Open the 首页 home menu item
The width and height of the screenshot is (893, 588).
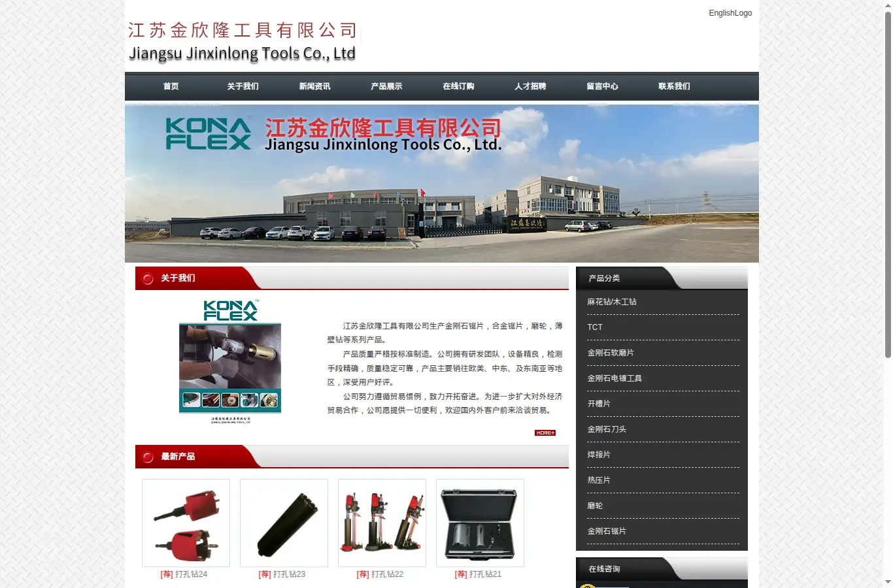[171, 86]
